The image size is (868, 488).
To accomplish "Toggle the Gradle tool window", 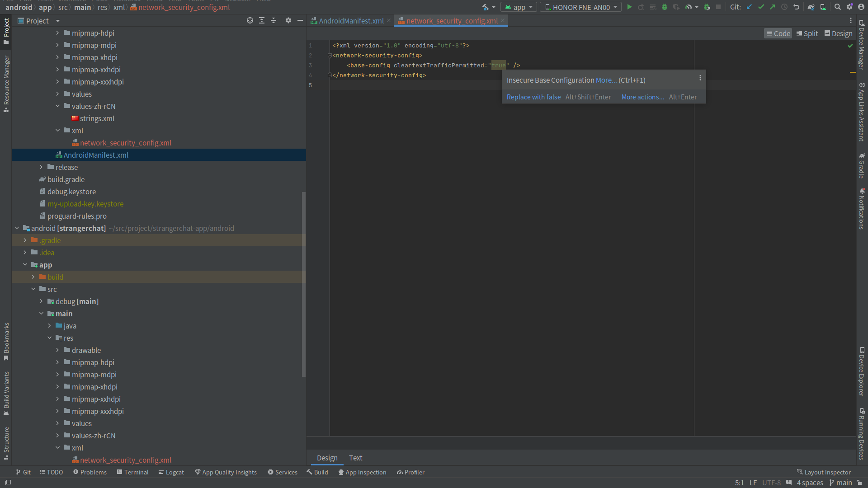I will click(862, 165).
